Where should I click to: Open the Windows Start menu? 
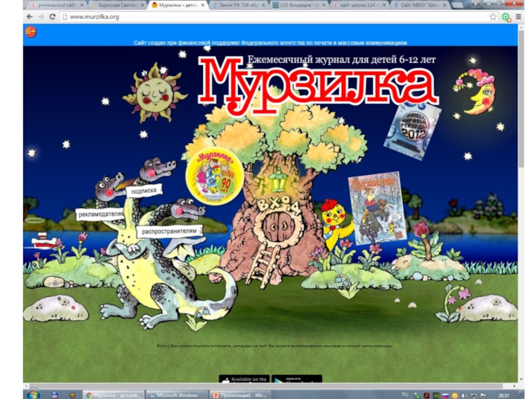(x=33, y=394)
